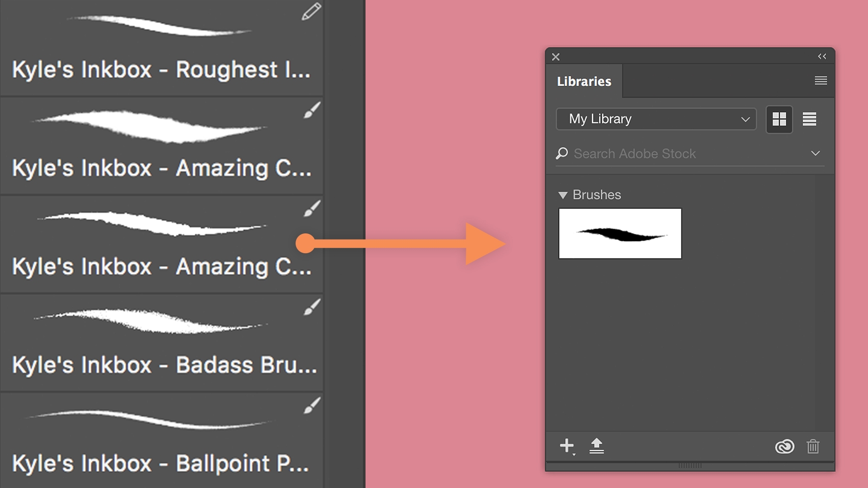
Task: Select the Libraries tab
Action: point(584,81)
